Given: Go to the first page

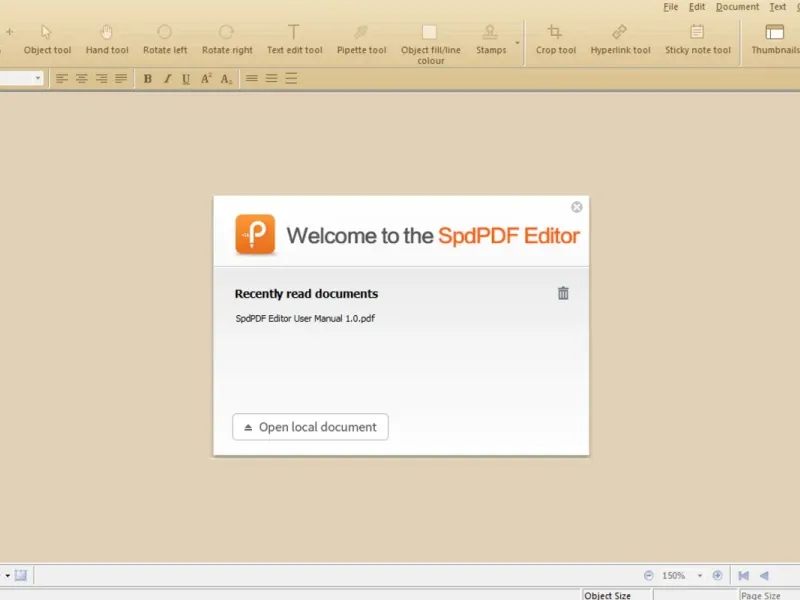Looking at the screenshot, I should (743, 576).
